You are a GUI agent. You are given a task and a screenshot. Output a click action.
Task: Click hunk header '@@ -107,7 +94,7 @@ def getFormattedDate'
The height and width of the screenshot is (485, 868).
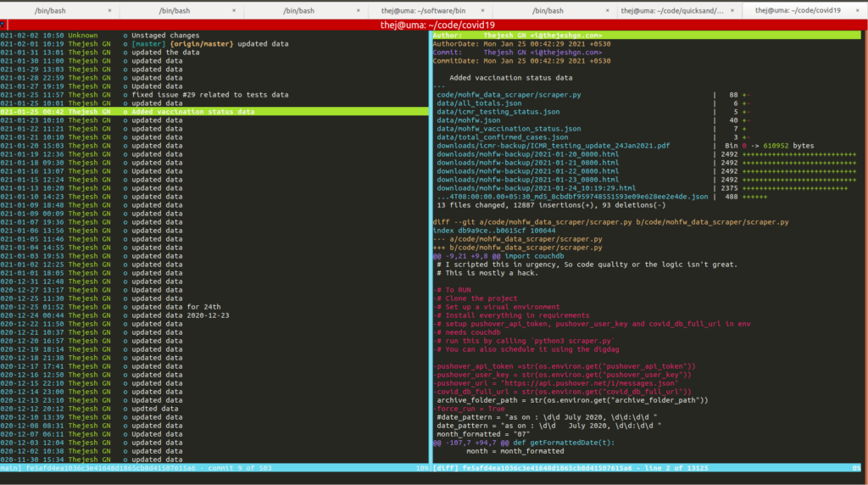click(523, 443)
